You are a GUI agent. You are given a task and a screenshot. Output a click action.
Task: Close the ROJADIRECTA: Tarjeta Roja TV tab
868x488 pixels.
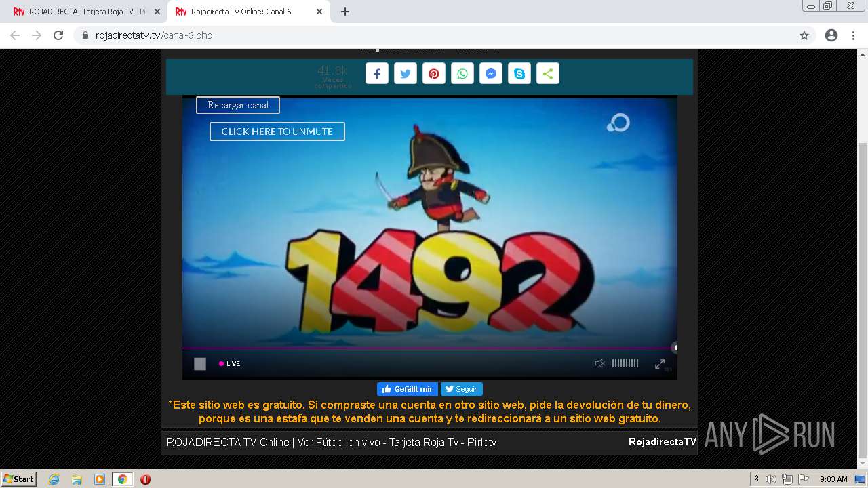pyautogui.click(x=157, y=12)
